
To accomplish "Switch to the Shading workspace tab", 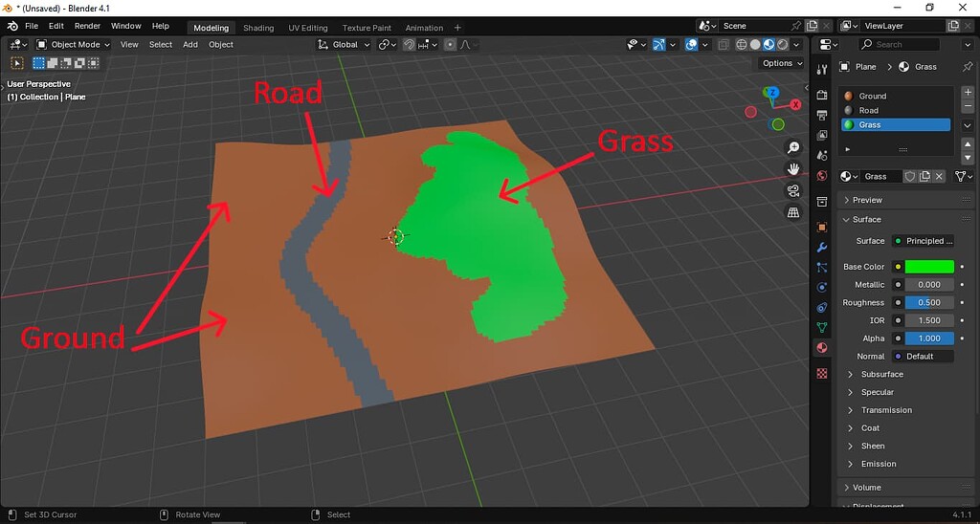I will point(258,28).
